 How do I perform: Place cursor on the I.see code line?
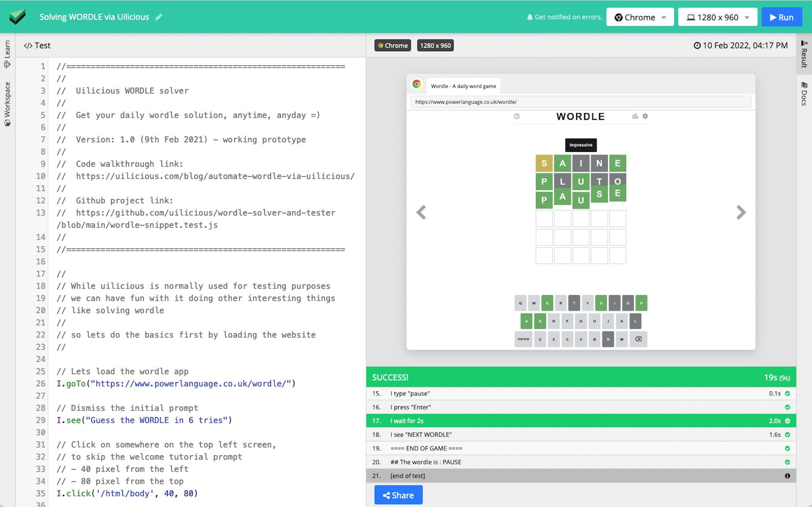[144, 420]
